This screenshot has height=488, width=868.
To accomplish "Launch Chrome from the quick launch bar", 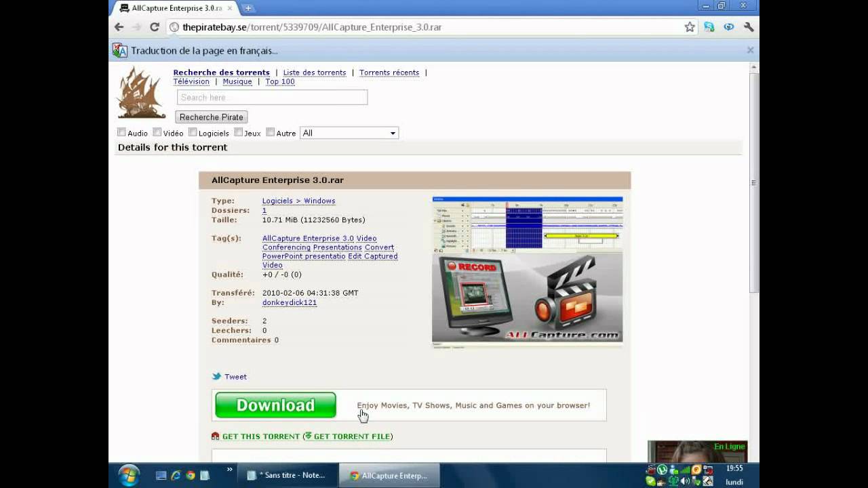I will [191, 476].
